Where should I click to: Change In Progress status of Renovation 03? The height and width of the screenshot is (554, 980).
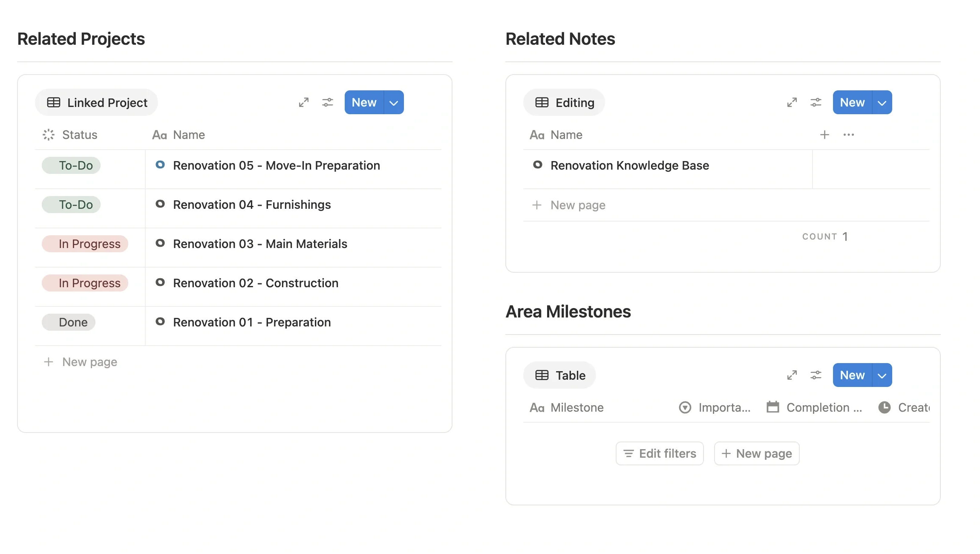[x=85, y=244]
